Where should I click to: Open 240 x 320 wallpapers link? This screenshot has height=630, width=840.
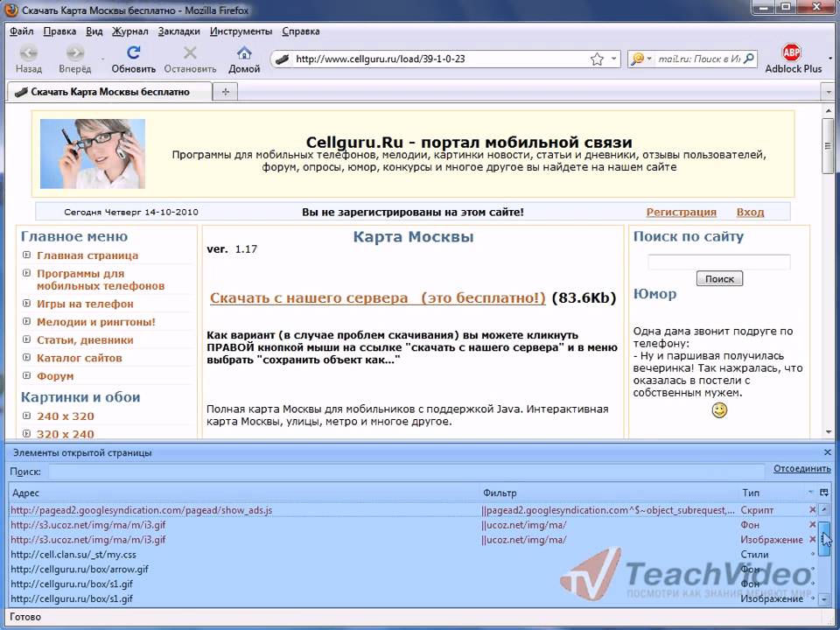coord(66,416)
